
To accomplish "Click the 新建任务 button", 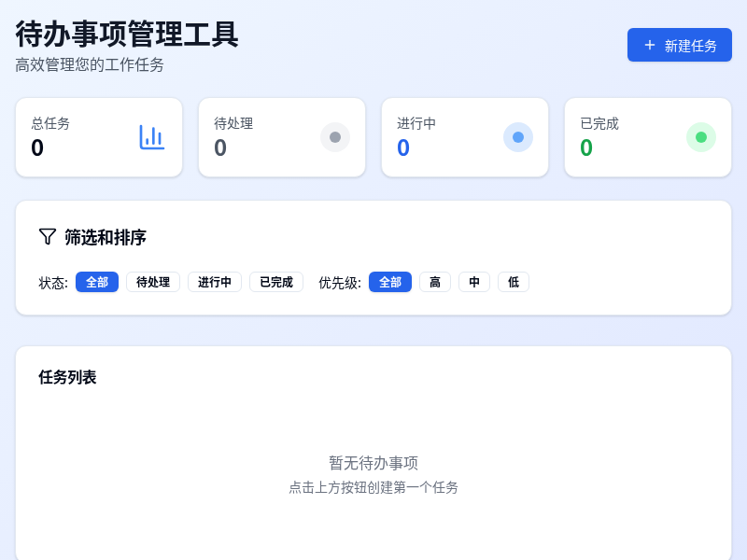I will (680, 45).
